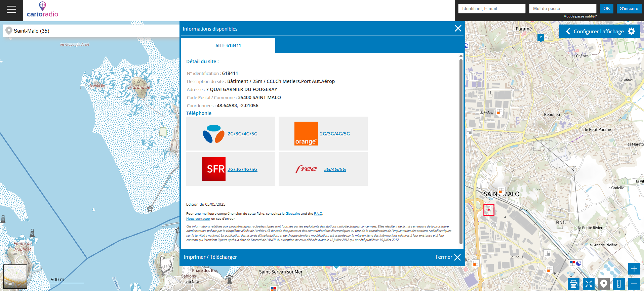Select the ruler measurement tool
The width and height of the screenshot is (644, 291).
(619, 284)
